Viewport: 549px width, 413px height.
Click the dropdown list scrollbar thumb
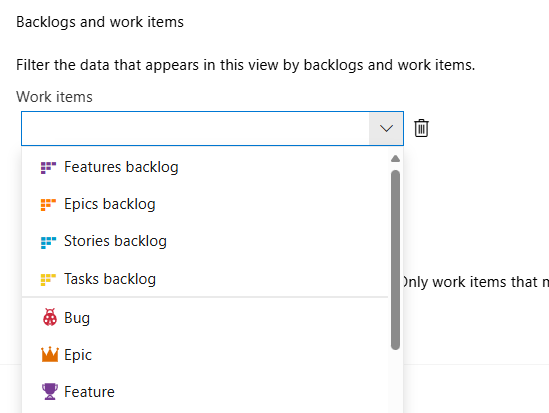click(395, 260)
